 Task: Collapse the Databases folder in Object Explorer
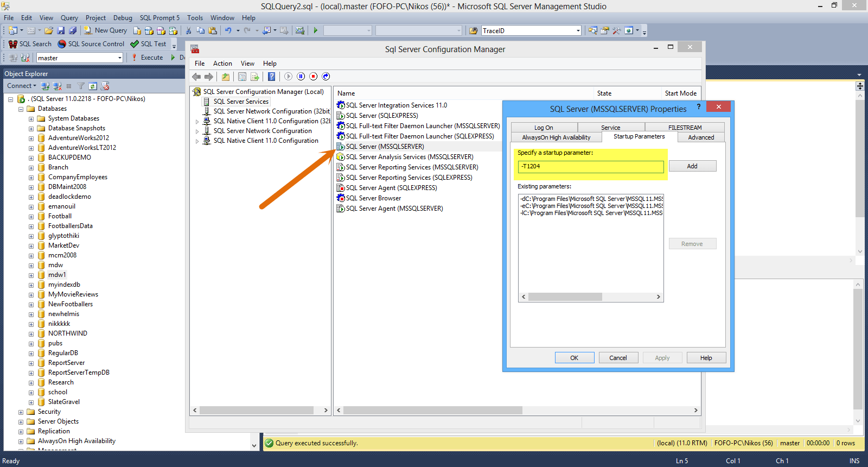coord(21,109)
